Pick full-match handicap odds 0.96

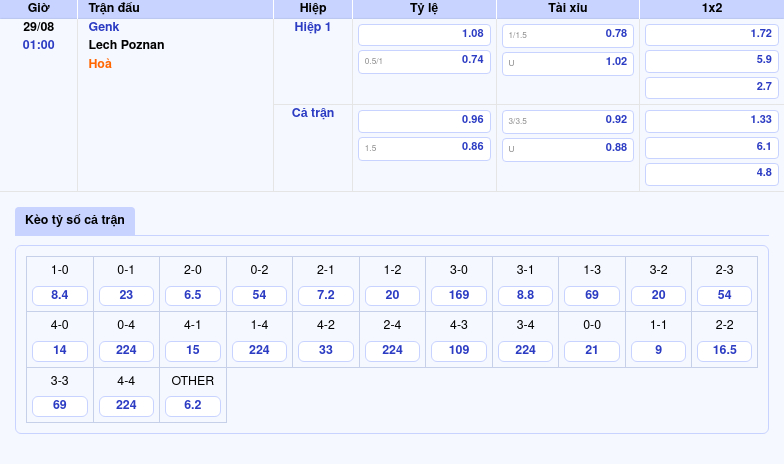(424, 120)
